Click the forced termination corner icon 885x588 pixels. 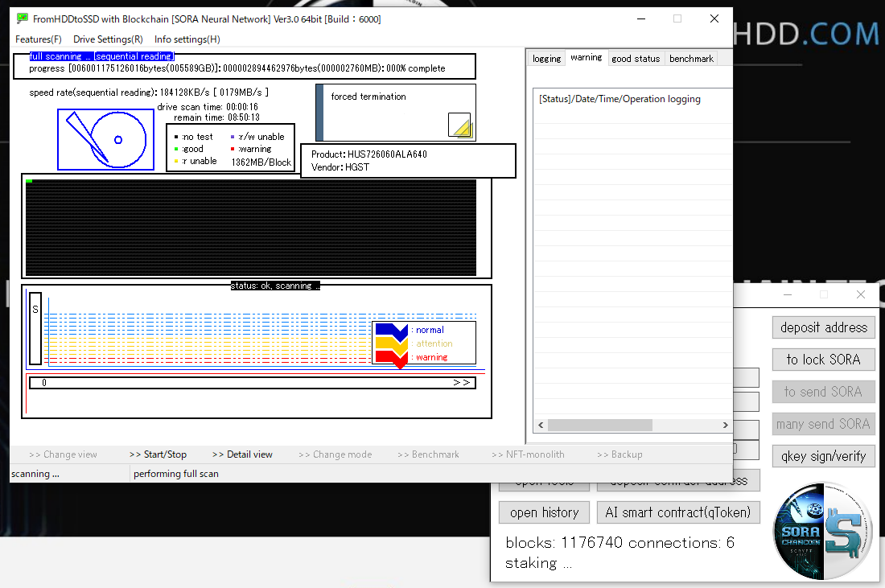(459, 125)
